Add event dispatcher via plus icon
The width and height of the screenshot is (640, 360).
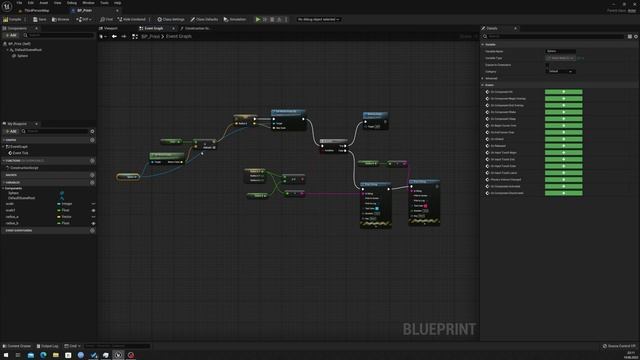click(92, 231)
